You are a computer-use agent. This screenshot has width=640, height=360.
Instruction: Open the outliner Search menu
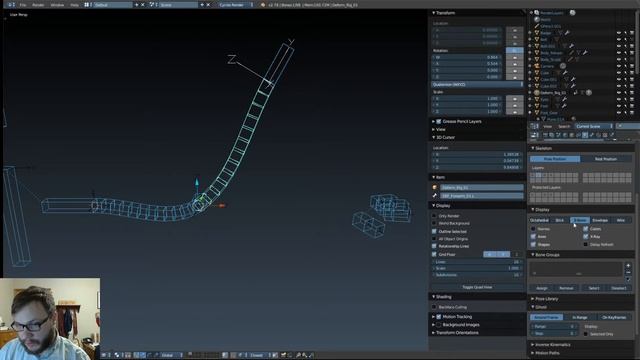pos(564,126)
